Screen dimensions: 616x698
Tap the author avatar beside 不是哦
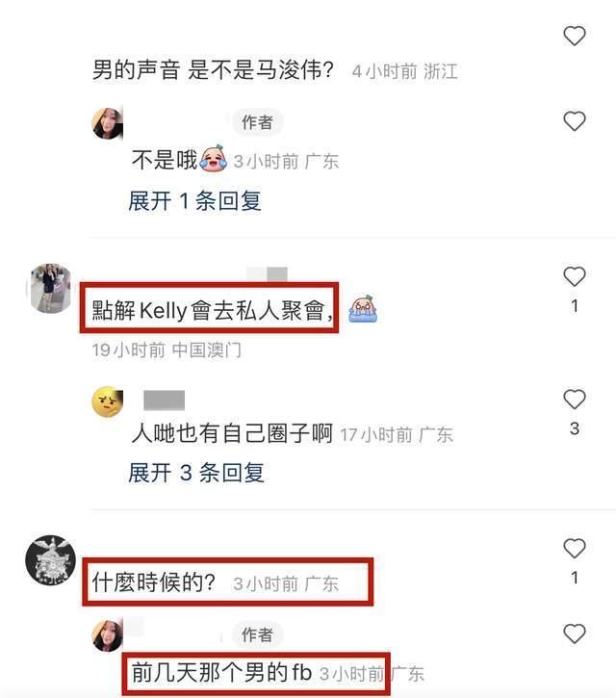coord(107,123)
